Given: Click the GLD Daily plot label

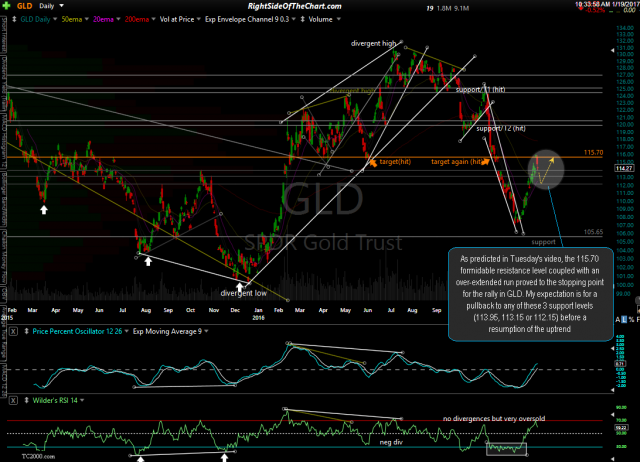Looking at the screenshot, I should pos(35,19).
